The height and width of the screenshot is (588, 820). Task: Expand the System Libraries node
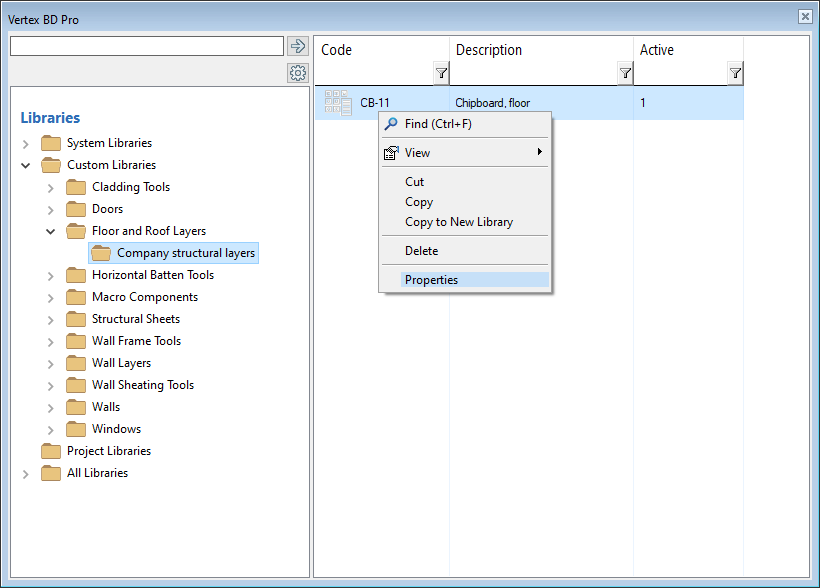(x=26, y=144)
